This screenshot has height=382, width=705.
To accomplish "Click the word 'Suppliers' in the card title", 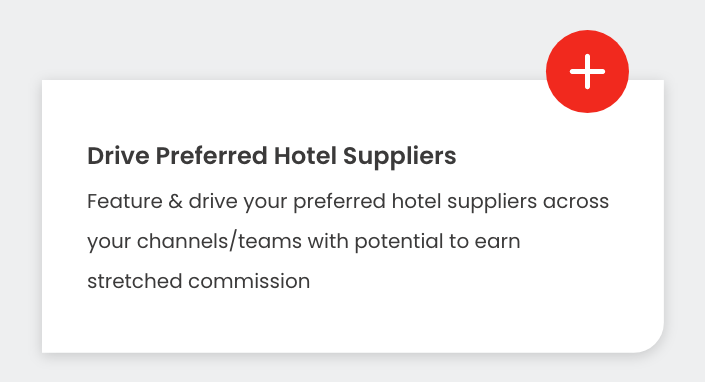I will tap(399, 157).
